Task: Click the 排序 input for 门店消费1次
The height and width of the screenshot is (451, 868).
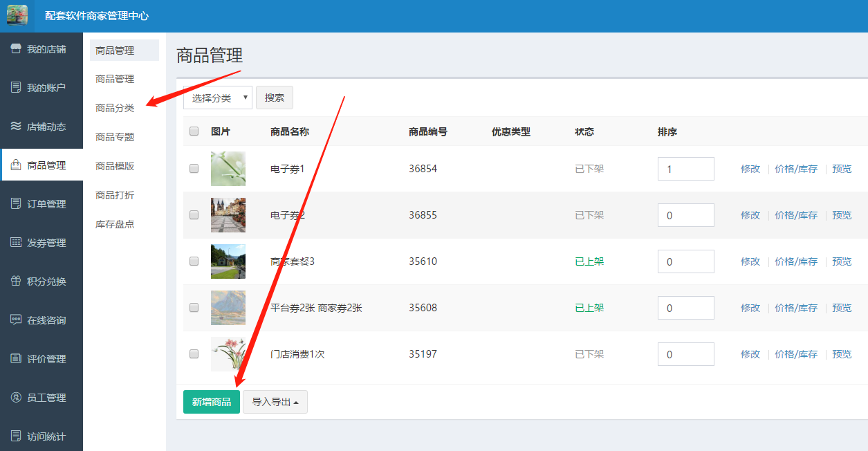Action: pyautogui.click(x=686, y=354)
